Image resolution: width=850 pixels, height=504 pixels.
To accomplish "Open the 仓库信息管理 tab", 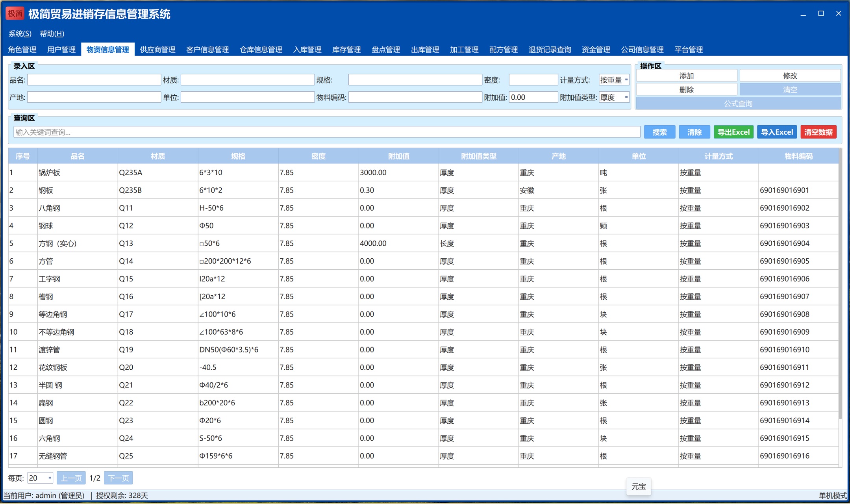I will [261, 50].
